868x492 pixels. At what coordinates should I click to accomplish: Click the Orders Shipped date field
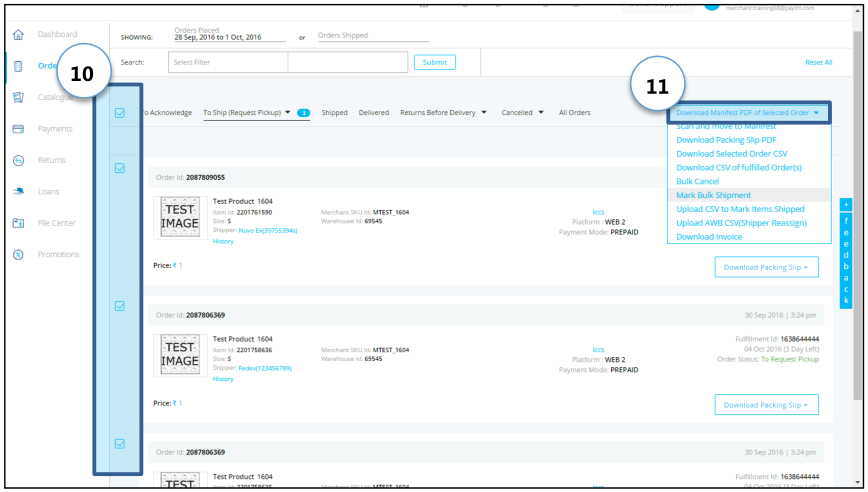tap(374, 35)
